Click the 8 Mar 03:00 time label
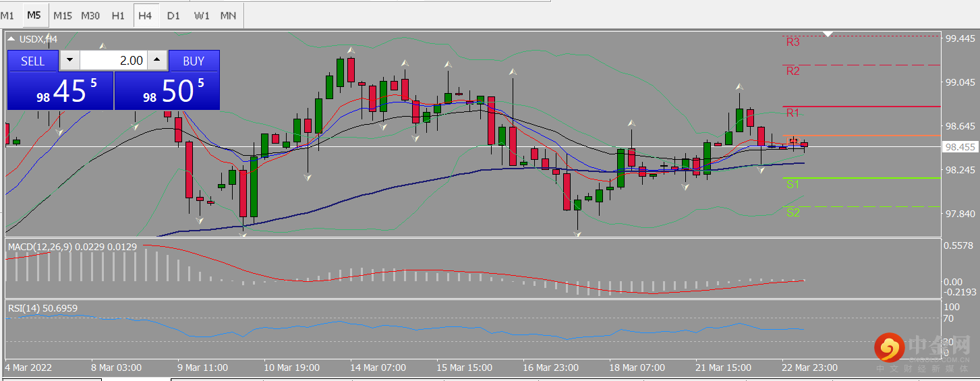Screen dimensions: 980x381 click(116, 368)
